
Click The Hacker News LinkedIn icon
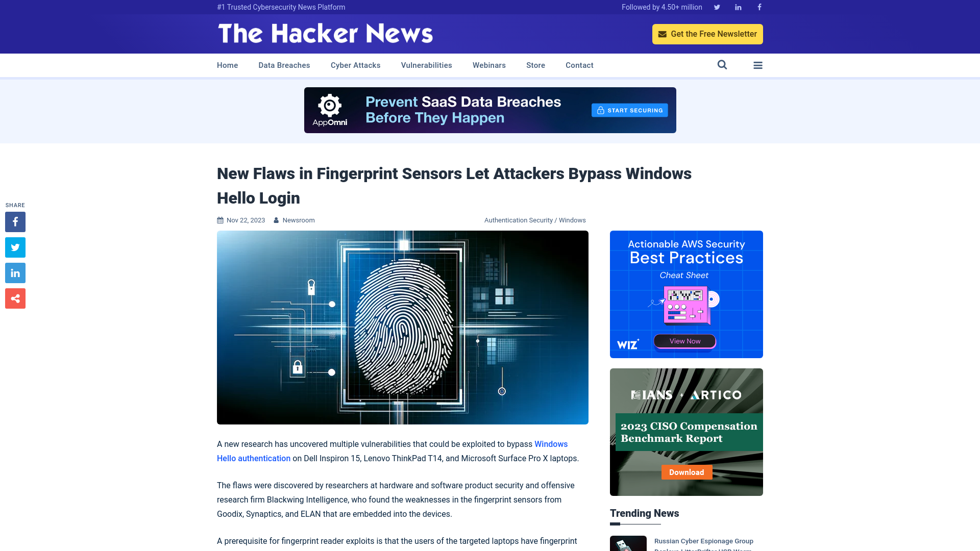tap(738, 7)
